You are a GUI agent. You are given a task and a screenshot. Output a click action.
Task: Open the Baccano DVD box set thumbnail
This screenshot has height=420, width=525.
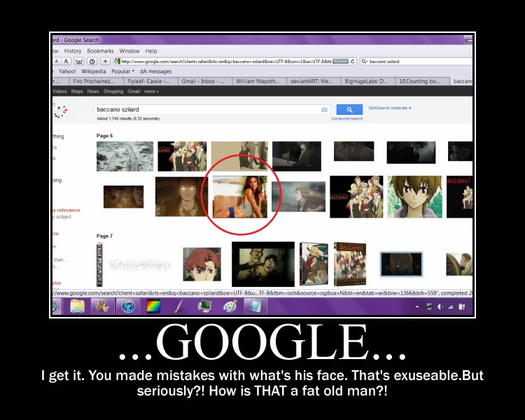(350, 265)
